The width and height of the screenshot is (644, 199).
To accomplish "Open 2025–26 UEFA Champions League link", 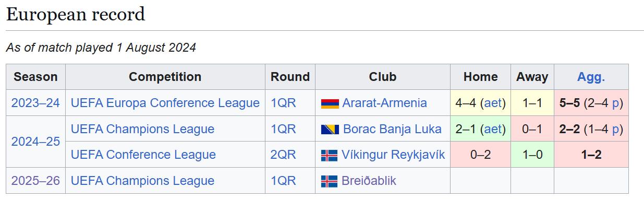I will (x=142, y=181).
